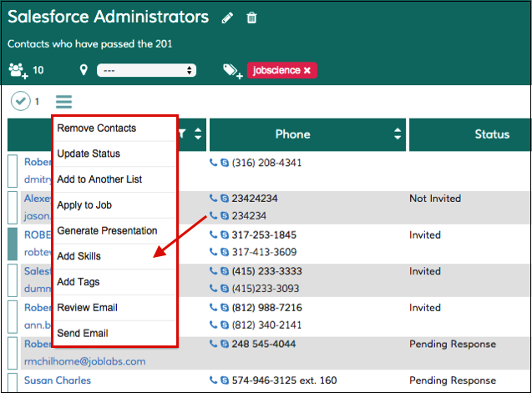Click phone icon next to 317-253-1845
This screenshot has height=393, width=532.
[x=214, y=234]
